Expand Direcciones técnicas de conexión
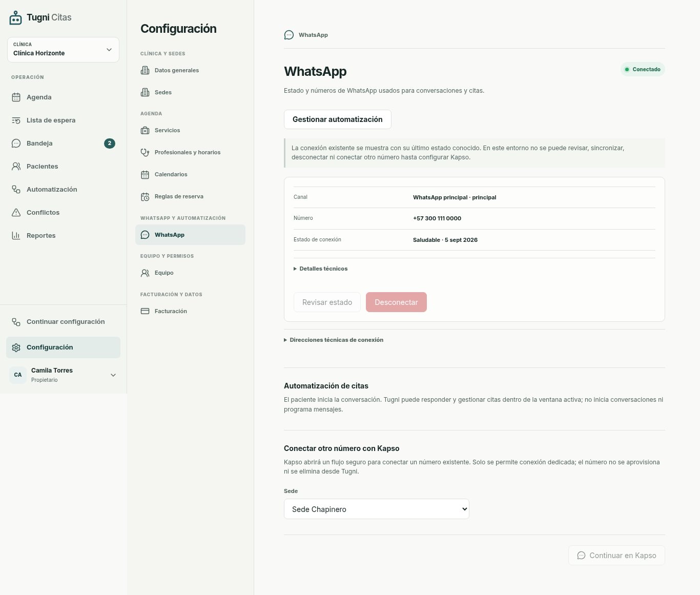Screen dimensions: 700x595 (x=334, y=340)
